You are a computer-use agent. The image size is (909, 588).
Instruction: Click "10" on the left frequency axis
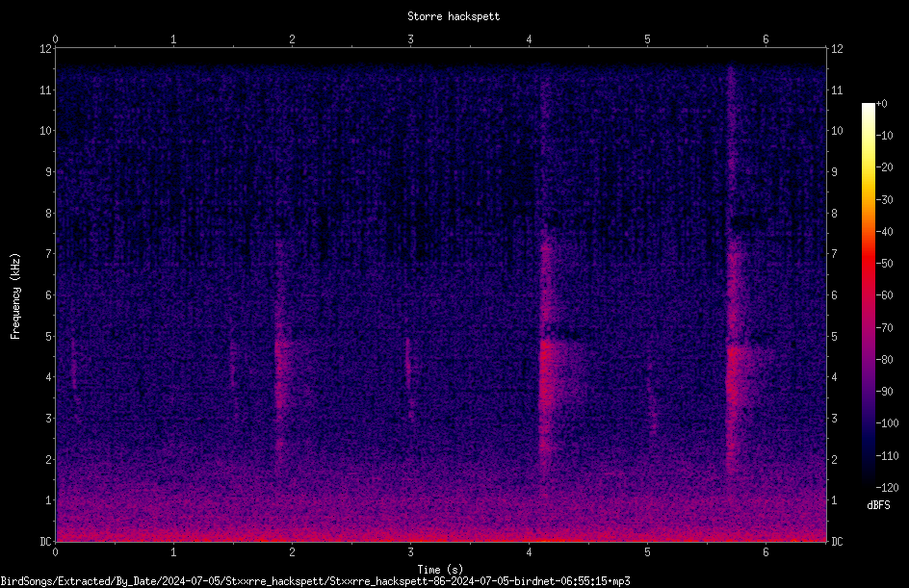(x=45, y=131)
